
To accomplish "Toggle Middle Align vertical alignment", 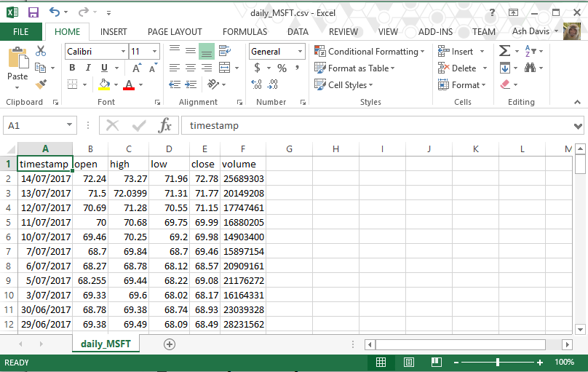I will pos(191,51).
